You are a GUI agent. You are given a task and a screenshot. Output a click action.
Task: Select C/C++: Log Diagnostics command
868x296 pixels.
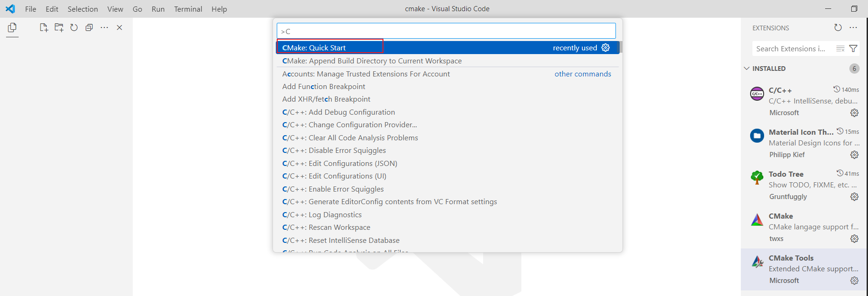[x=448, y=214]
